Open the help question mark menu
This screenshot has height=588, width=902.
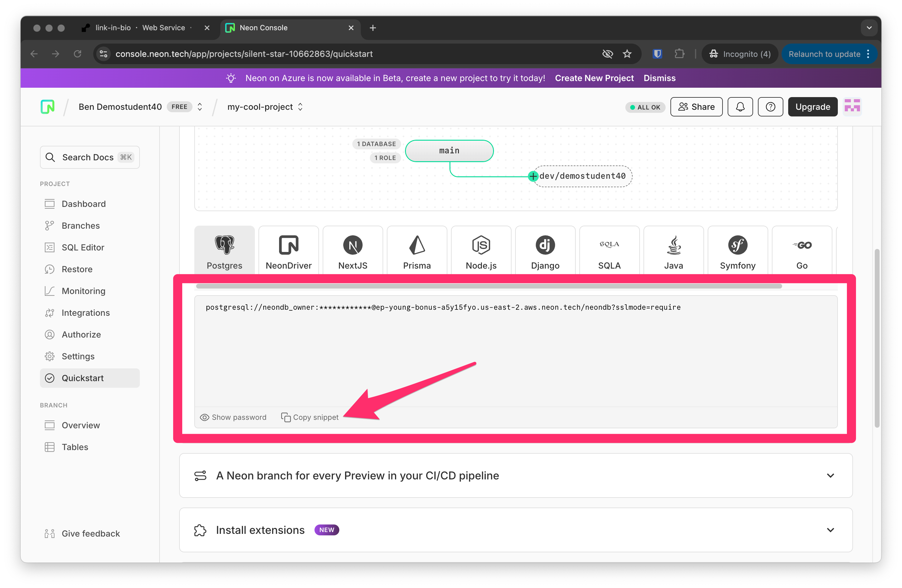click(x=770, y=107)
